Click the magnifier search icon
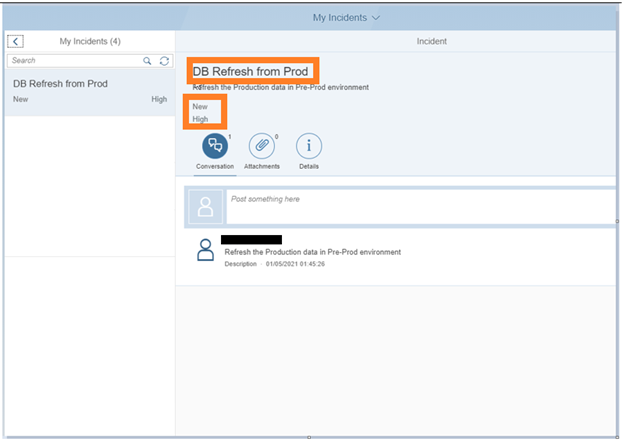The height and width of the screenshot is (442, 624). coord(148,61)
